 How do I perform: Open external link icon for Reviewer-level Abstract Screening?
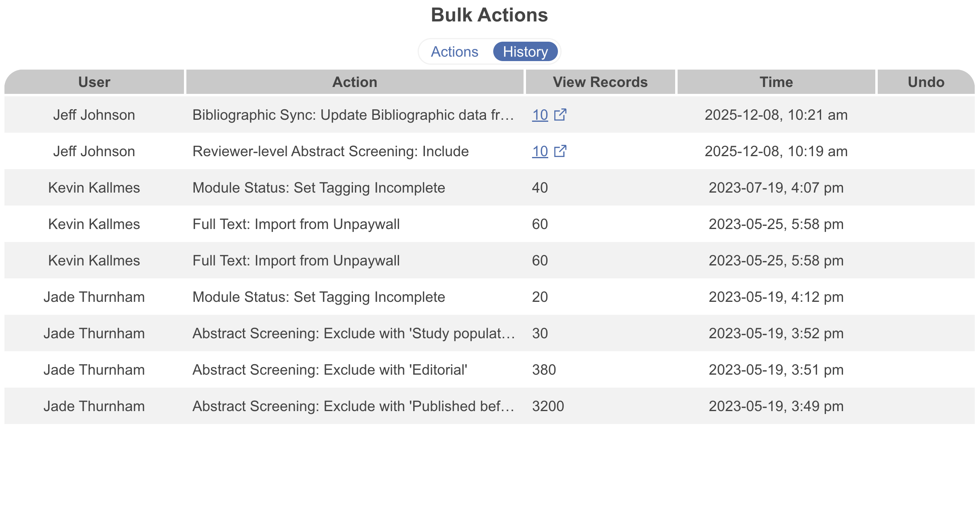(x=560, y=151)
